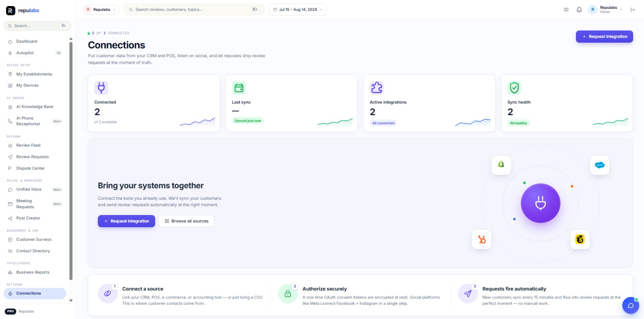644x319 pixels.
Task: Go to Review Requests
Action: tap(35, 157)
